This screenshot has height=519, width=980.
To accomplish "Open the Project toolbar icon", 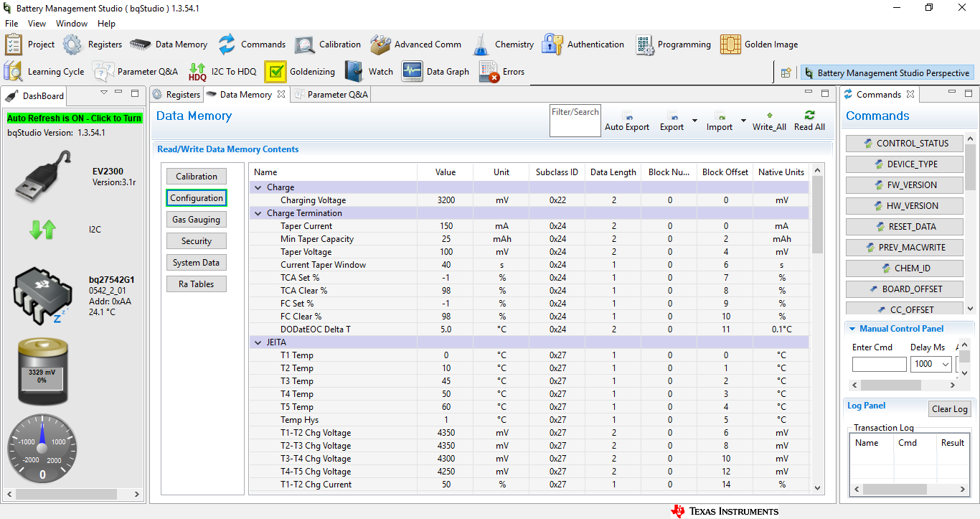I will (x=14, y=45).
